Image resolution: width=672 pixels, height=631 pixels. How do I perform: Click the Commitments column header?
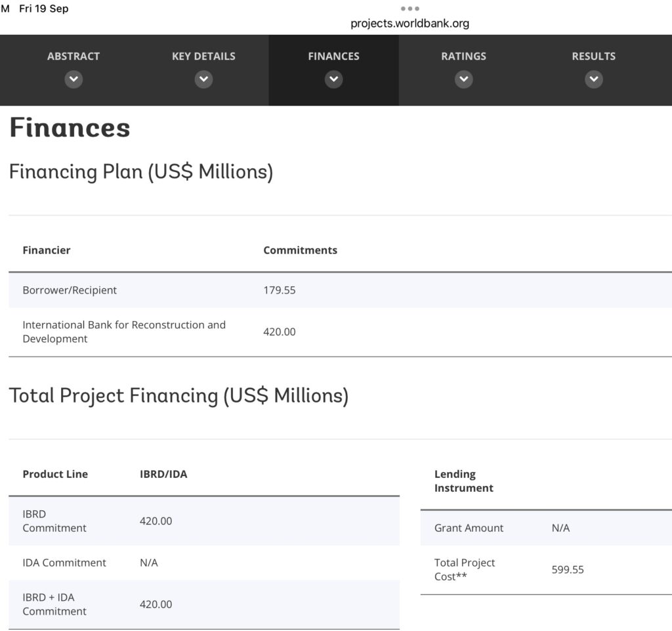click(300, 250)
